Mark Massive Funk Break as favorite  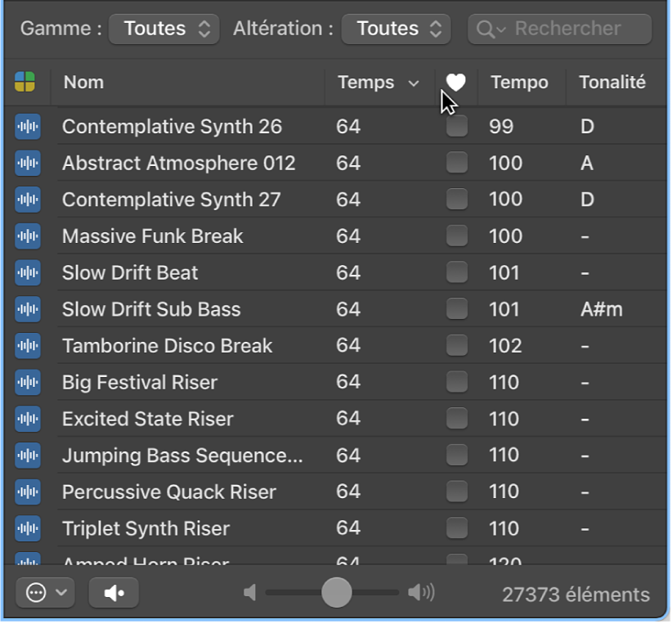click(457, 236)
